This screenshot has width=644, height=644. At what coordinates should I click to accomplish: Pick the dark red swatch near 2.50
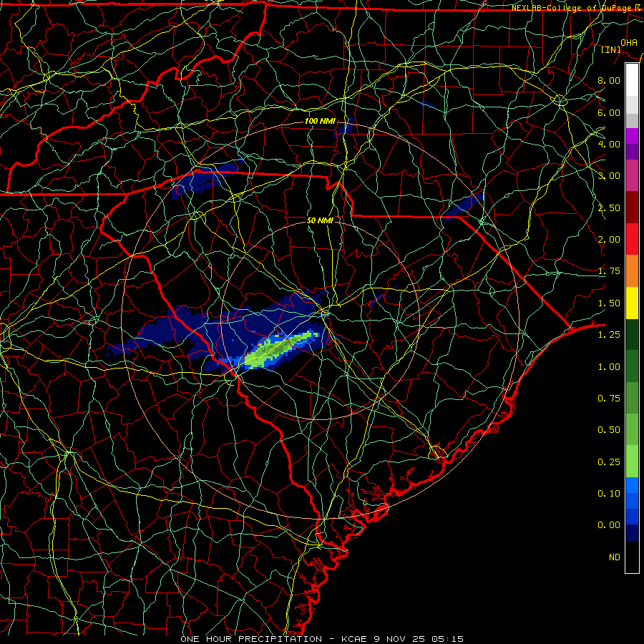tap(632, 208)
